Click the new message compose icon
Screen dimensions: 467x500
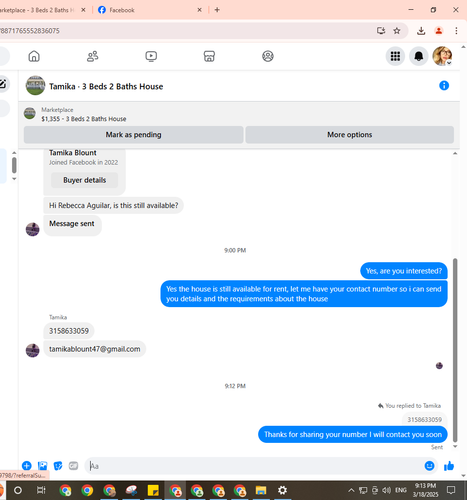(x=3, y=84)
